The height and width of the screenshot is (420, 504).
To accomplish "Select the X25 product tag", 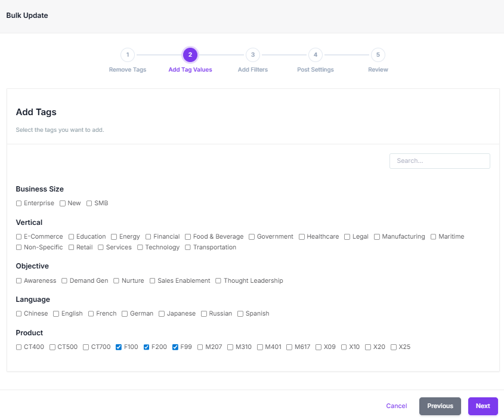I will click(x=394, y=347).
